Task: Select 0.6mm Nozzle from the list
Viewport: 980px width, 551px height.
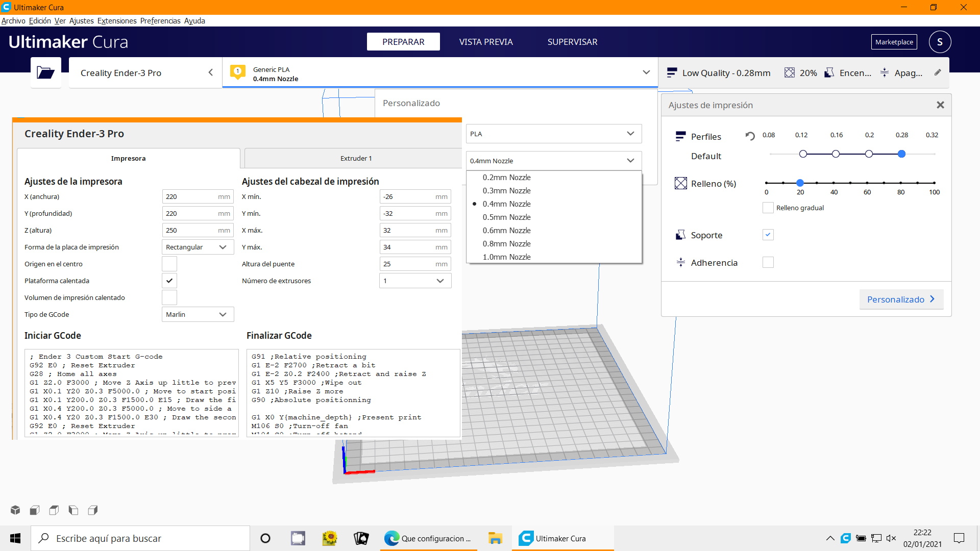Action: (506, 231)
